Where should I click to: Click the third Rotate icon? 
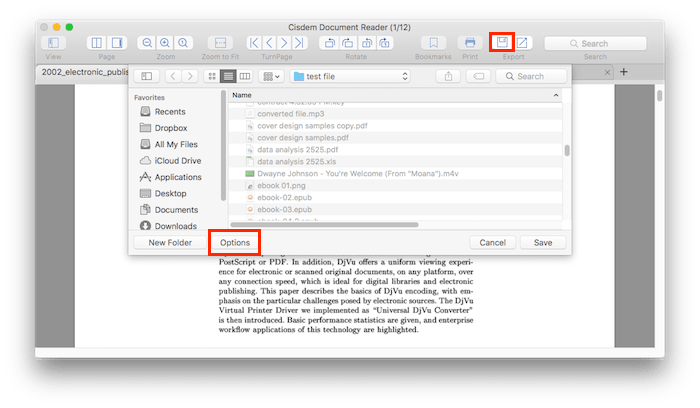(367, 43)
